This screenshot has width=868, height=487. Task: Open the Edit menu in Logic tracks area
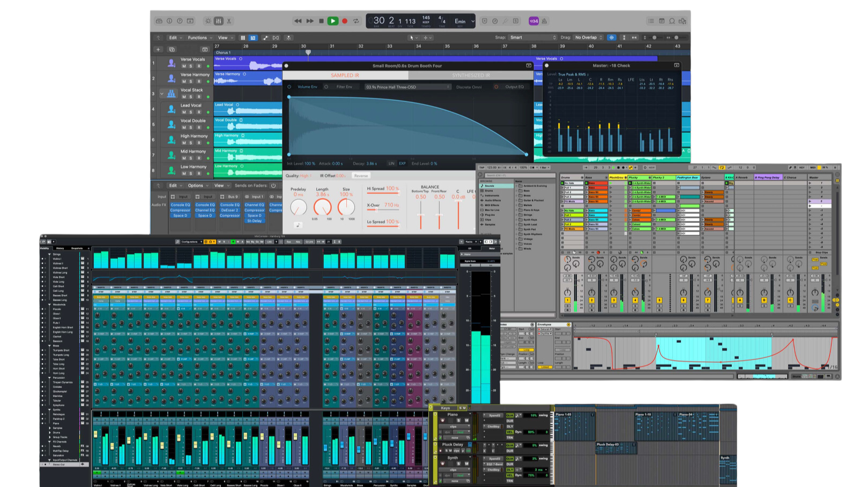[x=175, y=38]
